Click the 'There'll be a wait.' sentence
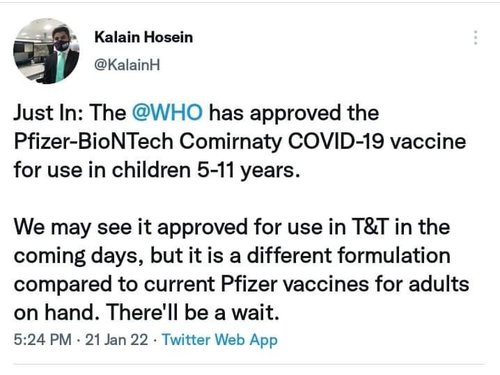 pyautogui.click(x=193, y=313)
